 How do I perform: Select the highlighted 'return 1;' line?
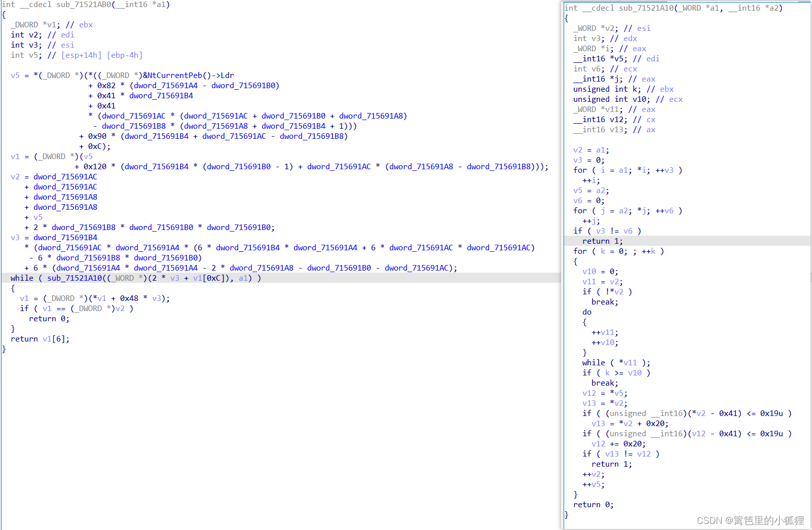[603, 241]
